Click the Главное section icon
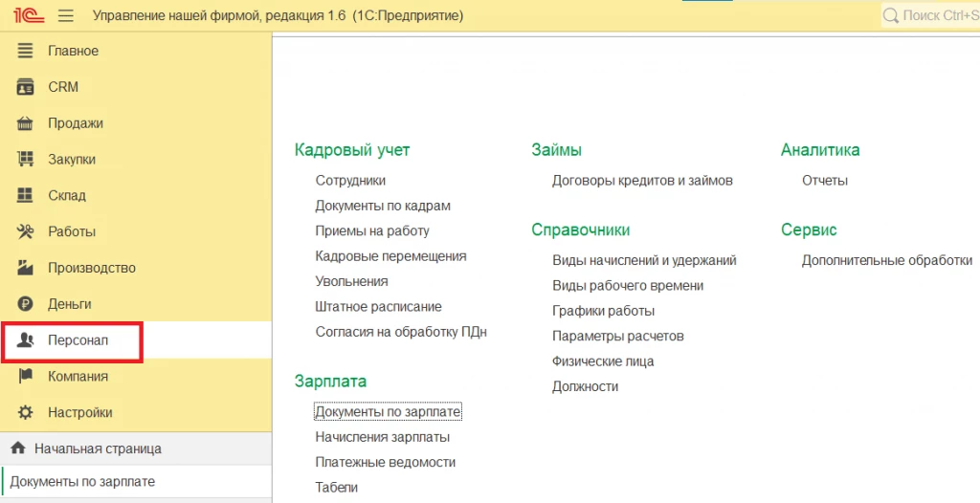Image resolution: width=980 pixels, height=503 pixels. pos(25,51)
